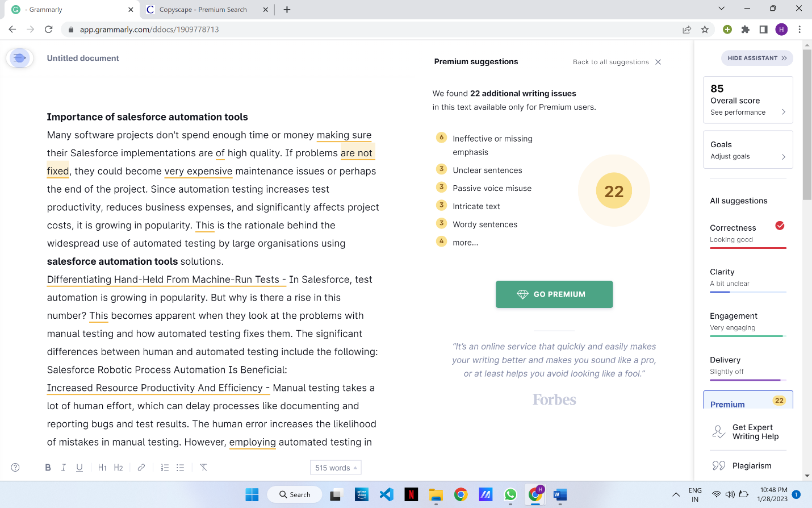Open the help question mark icon
This screenshot has width=812, height=508.
[x=15, y=468]
